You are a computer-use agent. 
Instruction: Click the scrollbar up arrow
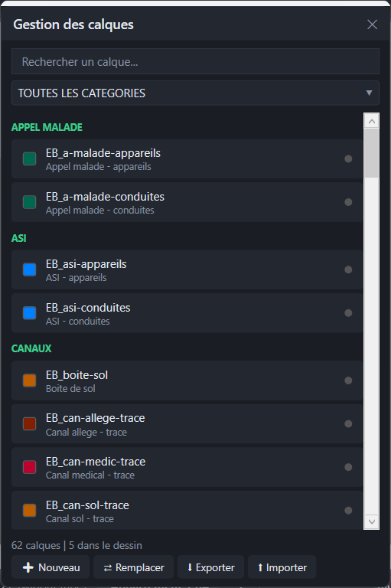coord(372,121)
